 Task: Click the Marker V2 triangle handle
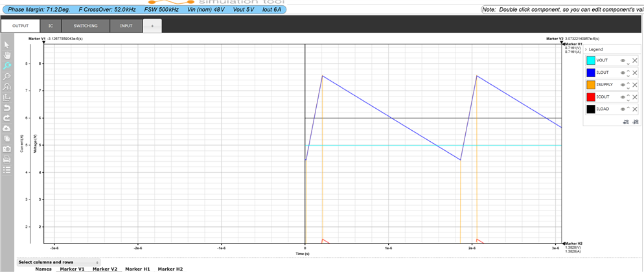pyautogui.click(x=562, y=42)
